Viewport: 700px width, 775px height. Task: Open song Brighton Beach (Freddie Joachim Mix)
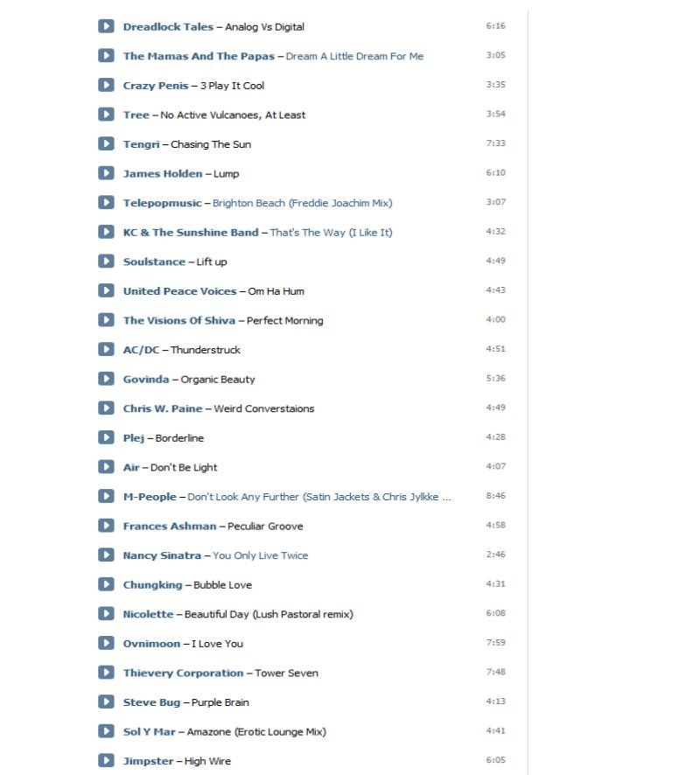pyautogui.click(x=302, y=203)
